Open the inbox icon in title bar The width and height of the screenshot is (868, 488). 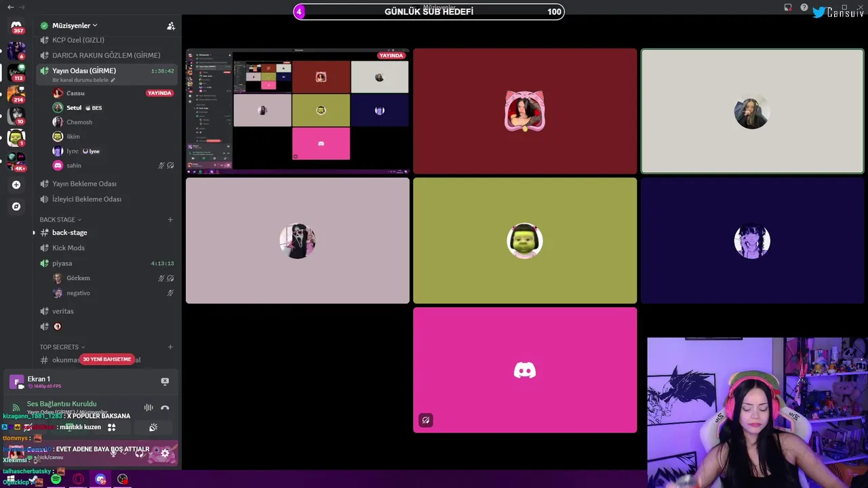point(788,7)
